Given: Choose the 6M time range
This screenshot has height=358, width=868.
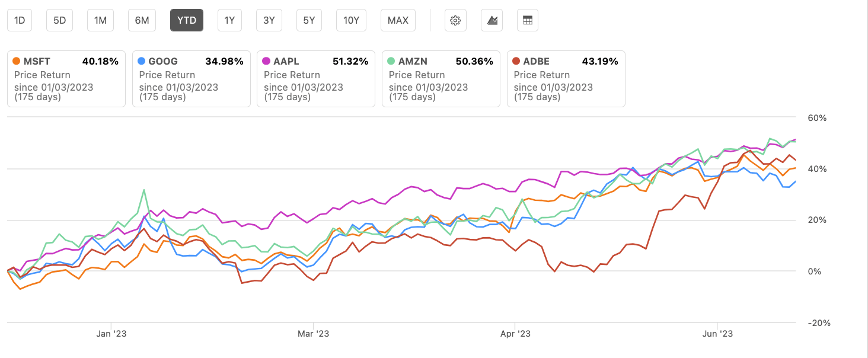Looking at the screenshot, I should coord(142,20).
